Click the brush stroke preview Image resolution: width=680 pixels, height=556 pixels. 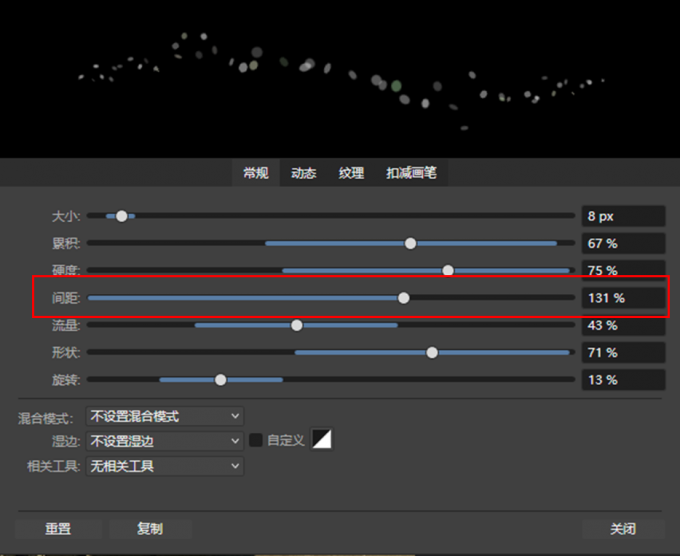(340, 78)
